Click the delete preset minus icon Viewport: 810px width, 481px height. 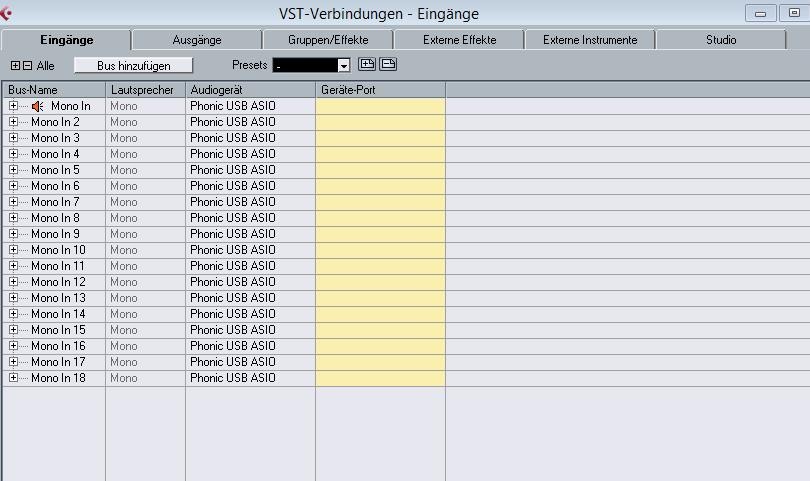pos(388,64)
